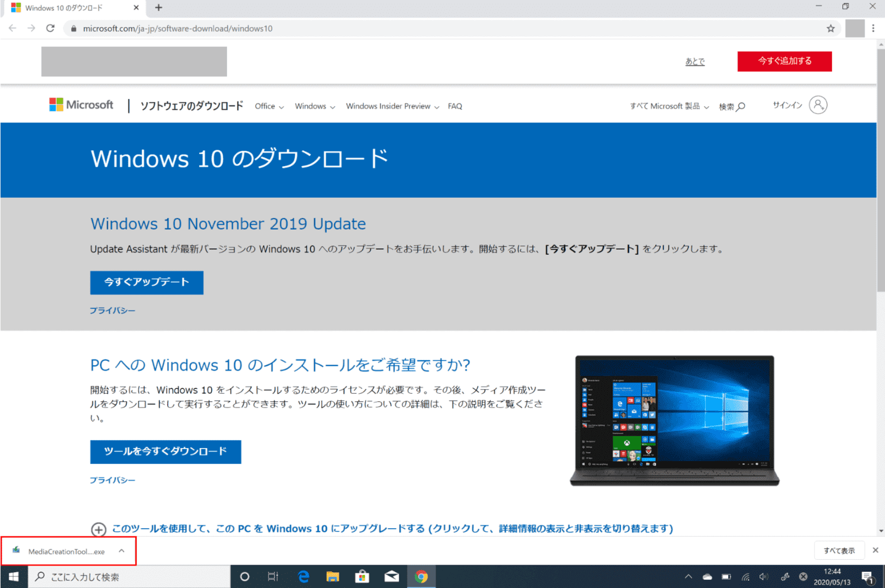Click the taskbar clock and date

(x=832, y=577)
